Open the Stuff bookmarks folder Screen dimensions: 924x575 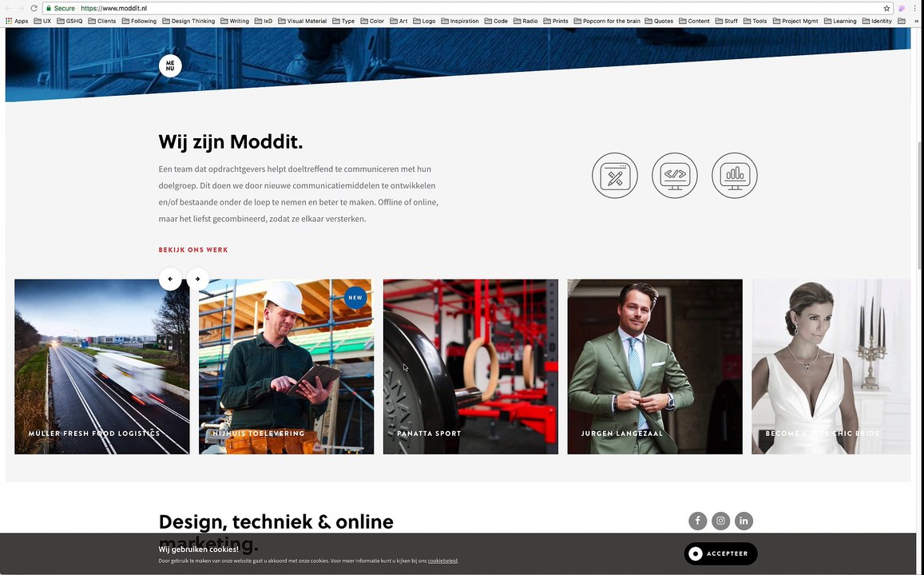(x=727, y=21)
